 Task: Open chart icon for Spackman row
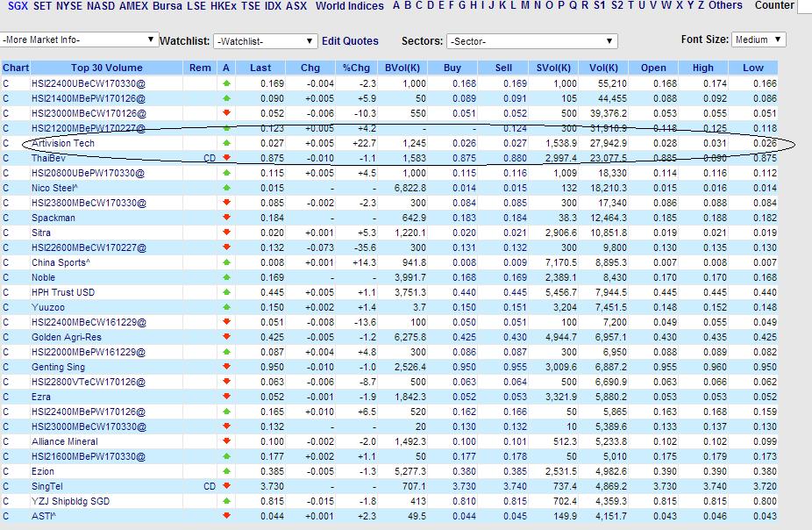(x=5, y=218)
